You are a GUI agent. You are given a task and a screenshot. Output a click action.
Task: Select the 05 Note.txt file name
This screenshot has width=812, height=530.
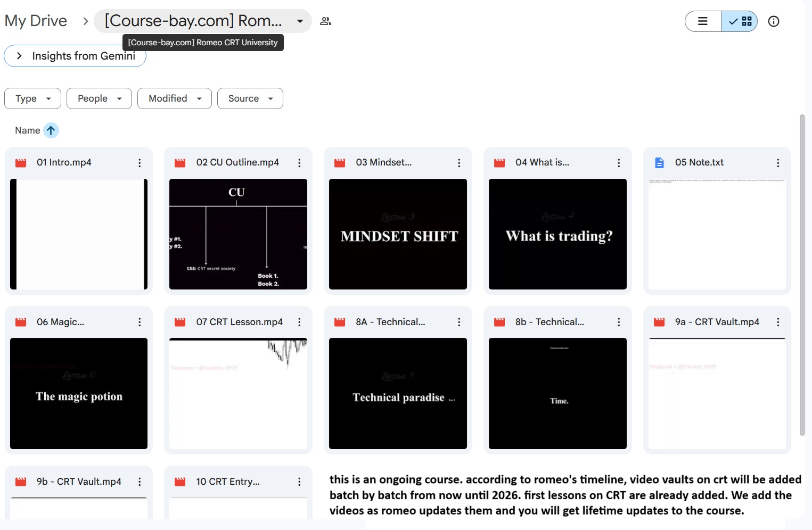(x=699, y=162)
